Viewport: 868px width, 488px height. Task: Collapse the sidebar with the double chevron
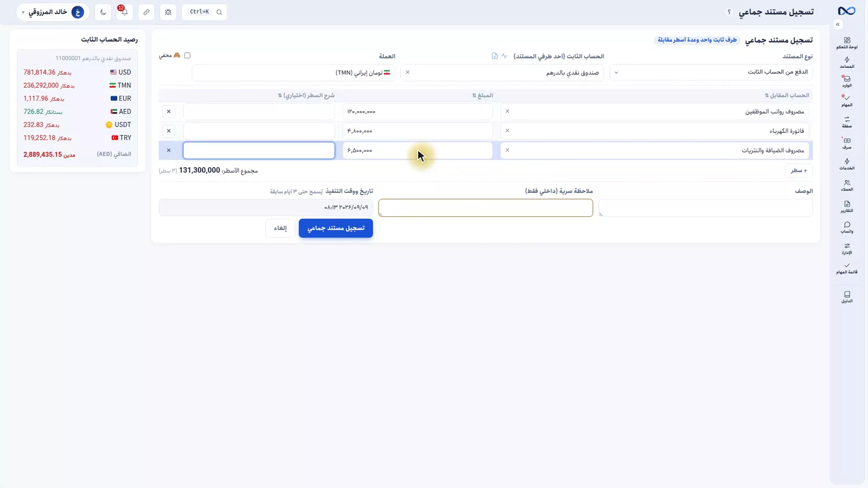click(838, 24)
